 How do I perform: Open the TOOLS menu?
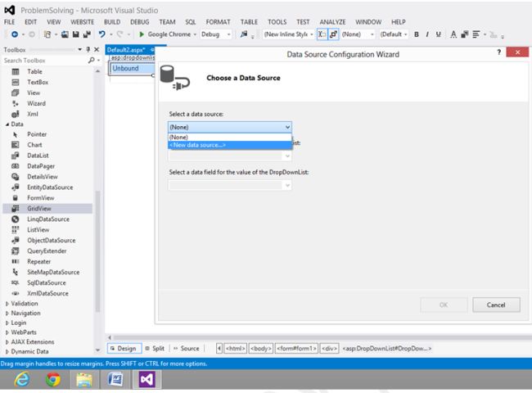pos(277,22)
